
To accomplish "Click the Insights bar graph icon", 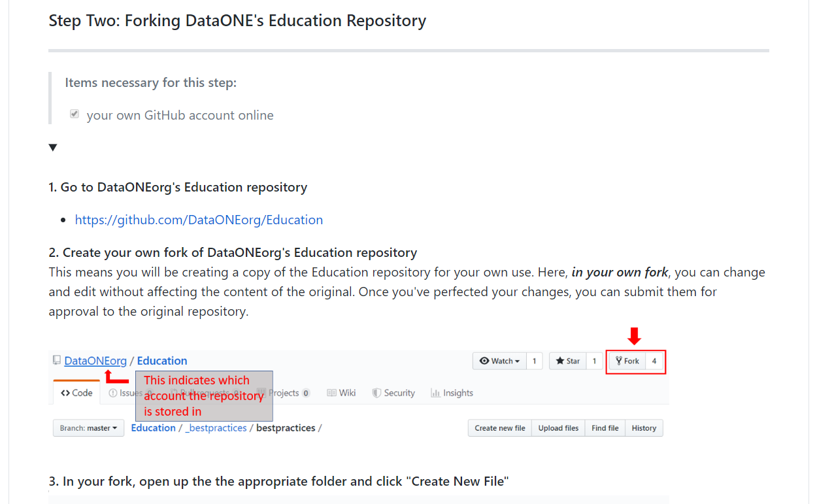I will coord(435,393).
